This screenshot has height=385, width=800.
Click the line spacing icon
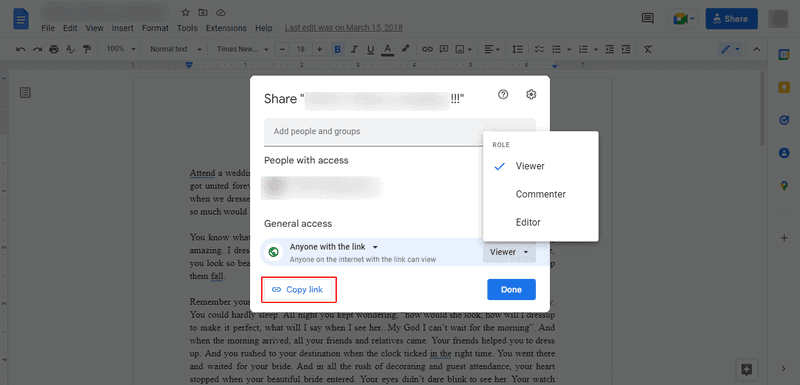(x=517, y=49)
